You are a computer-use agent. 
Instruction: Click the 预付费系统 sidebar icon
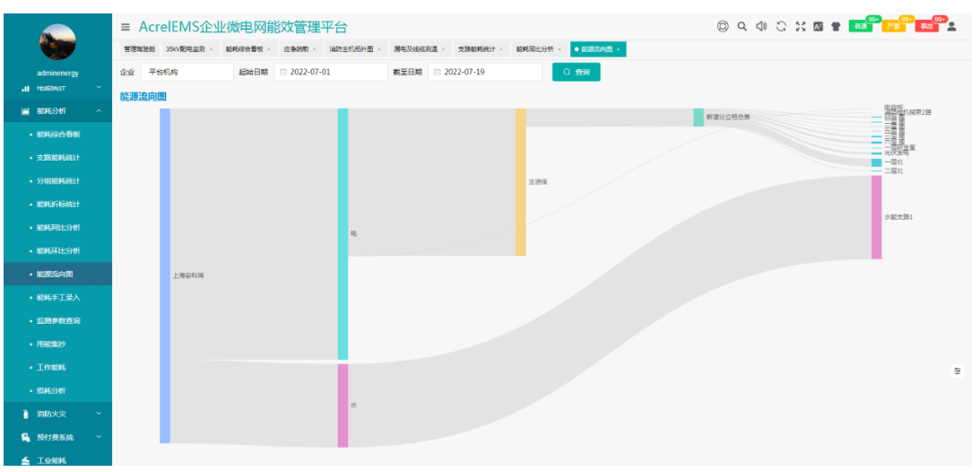26,437
